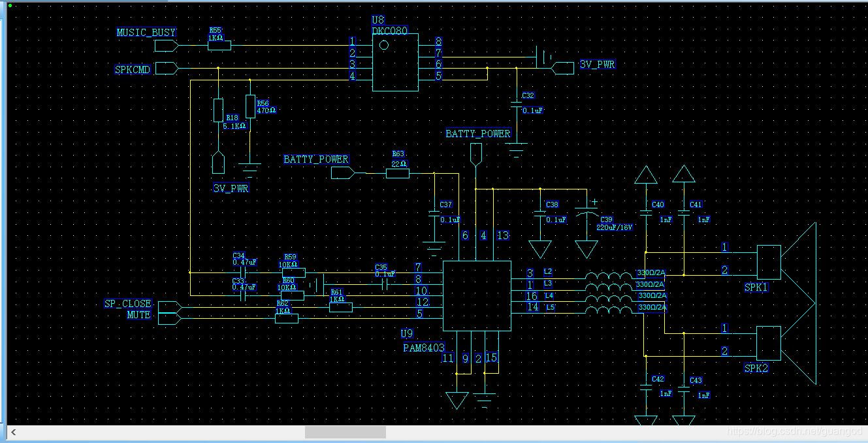The image size is (868, 443).
Task: Click the "SP_CLOSE" net label
Action: coord(127,304)
